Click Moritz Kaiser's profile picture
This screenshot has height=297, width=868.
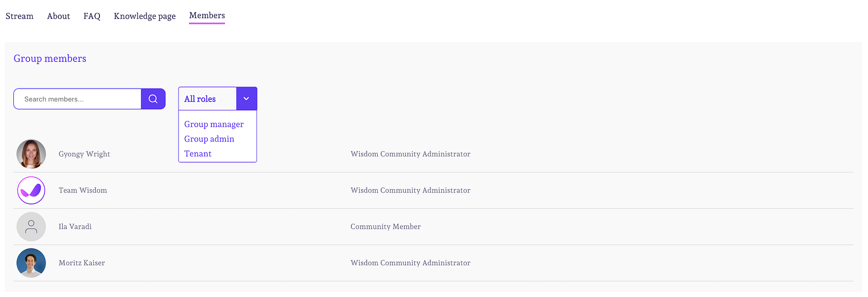(x=31, y=263)
